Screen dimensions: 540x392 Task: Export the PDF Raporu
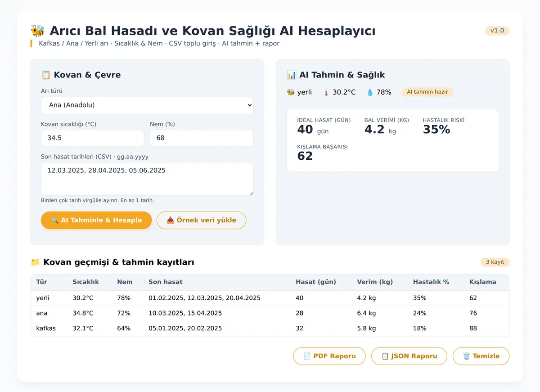click(x=329, y=356)
